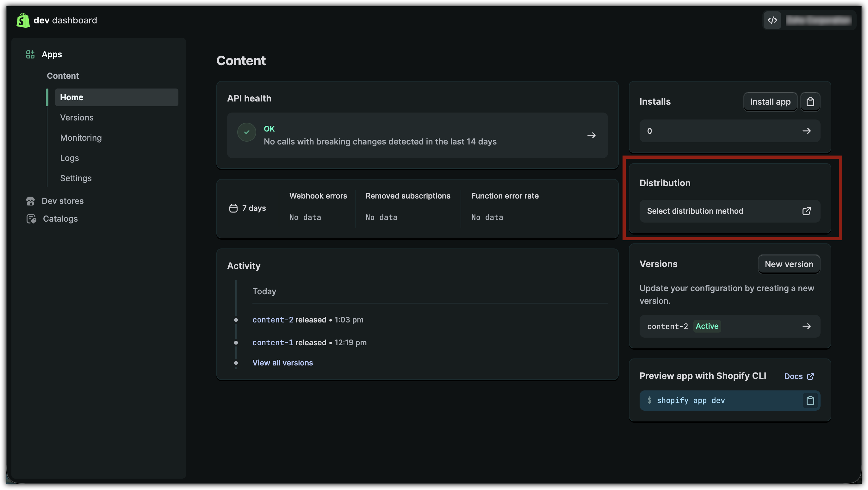Open Settings in app sidebar
This screenshot has width=868, height=490.
[76, 178]
